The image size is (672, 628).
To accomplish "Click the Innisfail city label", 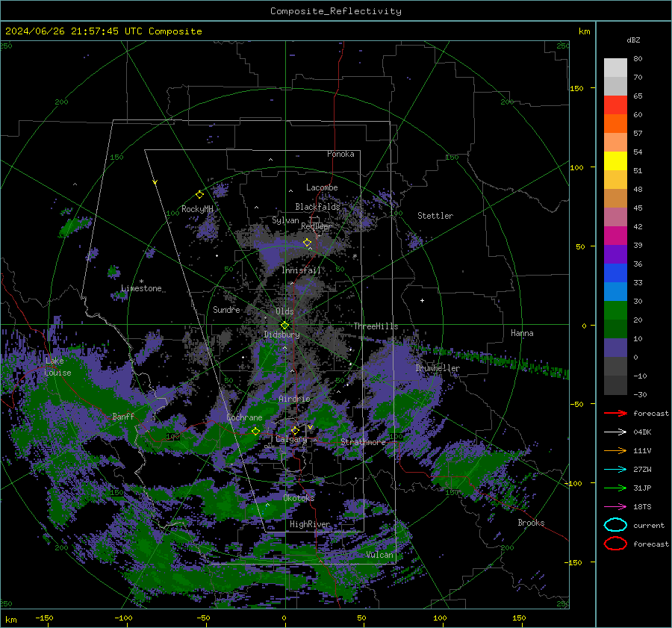I will pos(301,270).
